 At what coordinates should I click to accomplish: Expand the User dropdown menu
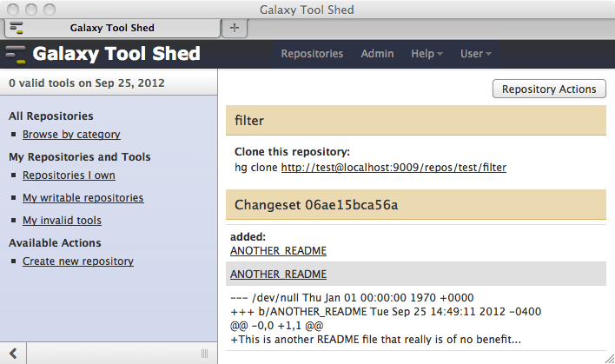tap(475, 54)
